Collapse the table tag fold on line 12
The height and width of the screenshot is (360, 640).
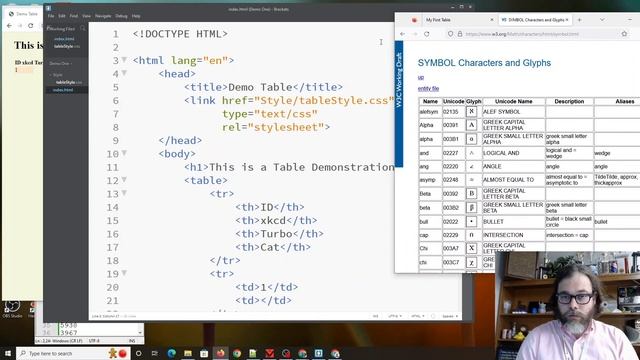click(x=124, y=180)
